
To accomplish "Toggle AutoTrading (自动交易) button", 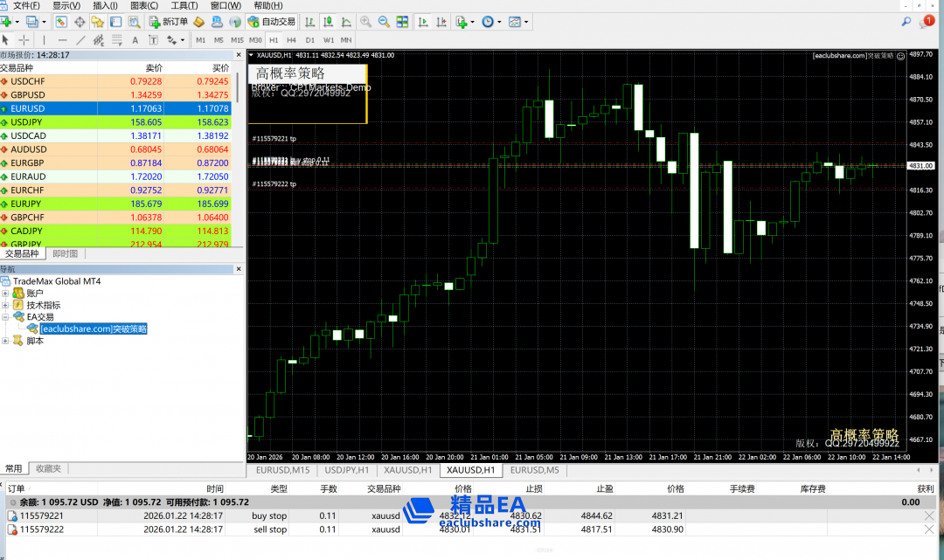I will [x=271, y=21].
